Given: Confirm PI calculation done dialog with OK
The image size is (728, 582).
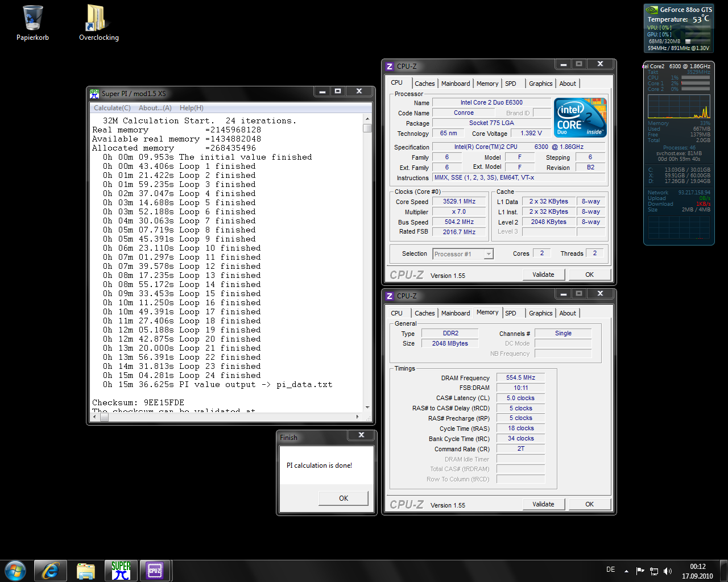Looking at the screenshot, I should [x=344, y=498].
